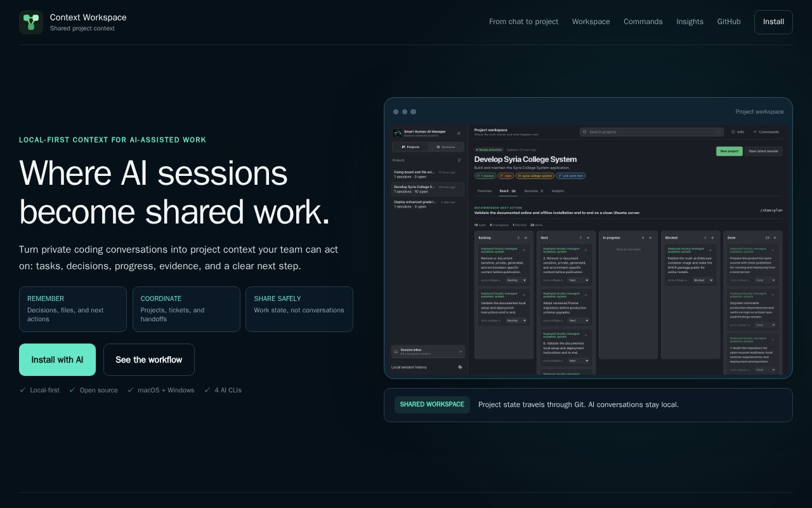
Task: Select 'Fixing board and file exi...' project row
Action: (x=428, y=174)
